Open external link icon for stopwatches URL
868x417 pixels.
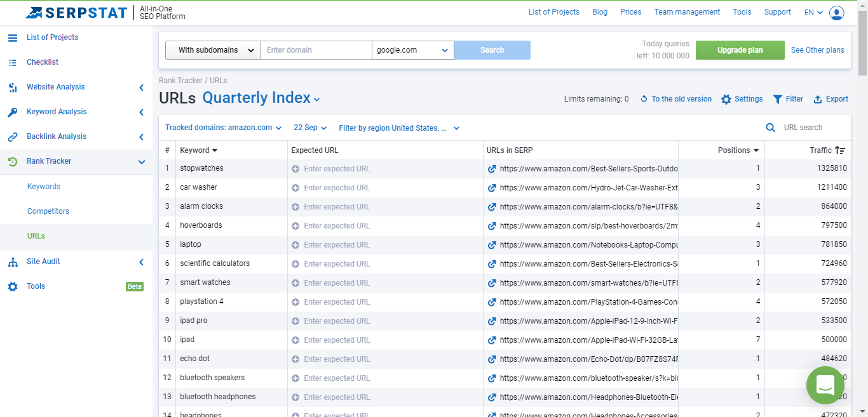pos(492,169)
